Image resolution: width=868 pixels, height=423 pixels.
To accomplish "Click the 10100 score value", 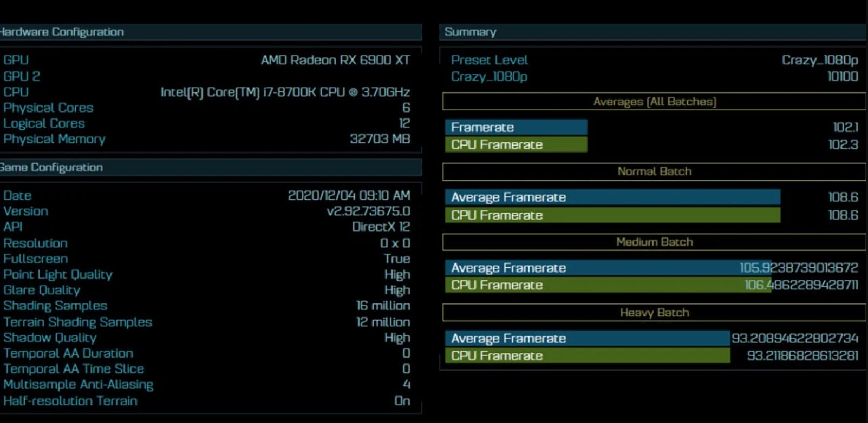I will click(x=842, y=76).
